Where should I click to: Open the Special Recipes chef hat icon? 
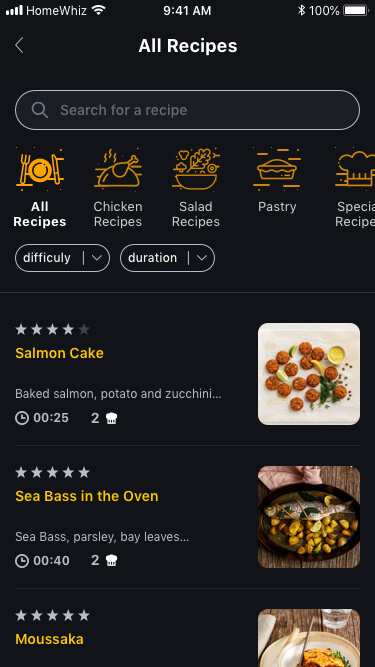click(x=355, y=169)
